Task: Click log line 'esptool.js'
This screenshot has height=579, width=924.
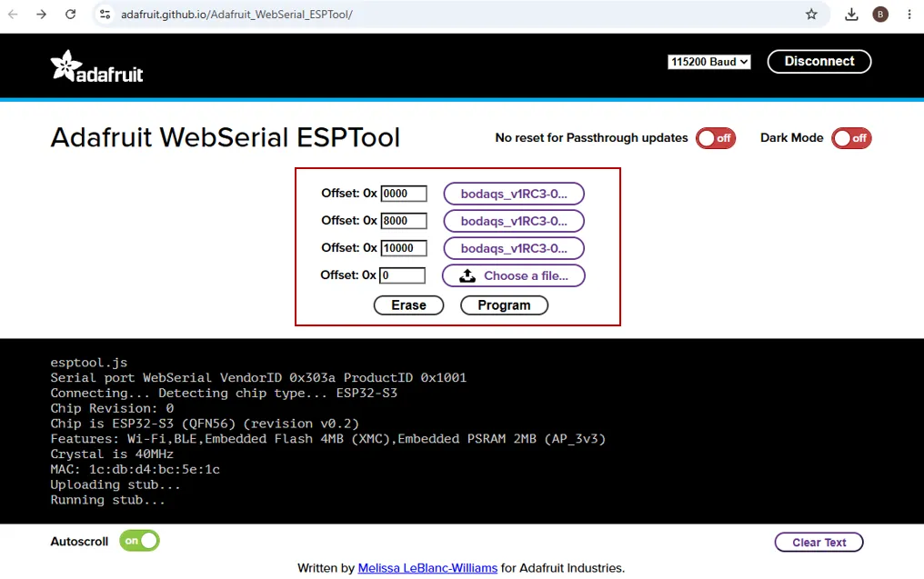Action: 88,363
